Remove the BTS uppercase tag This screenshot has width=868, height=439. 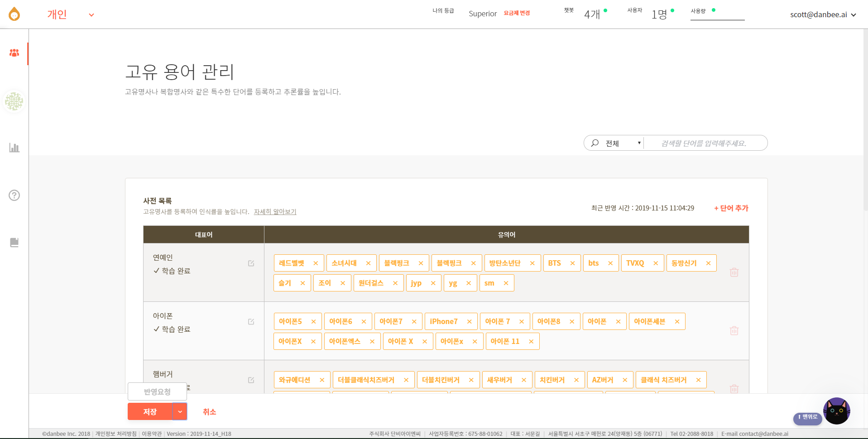coord(572,263)
